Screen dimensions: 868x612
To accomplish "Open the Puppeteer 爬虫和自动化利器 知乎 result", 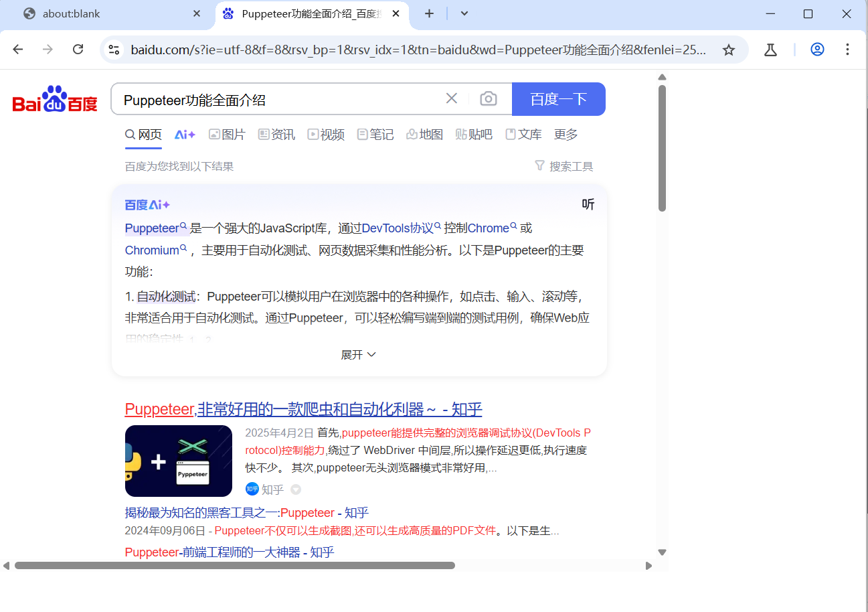I will coord(303,409).
